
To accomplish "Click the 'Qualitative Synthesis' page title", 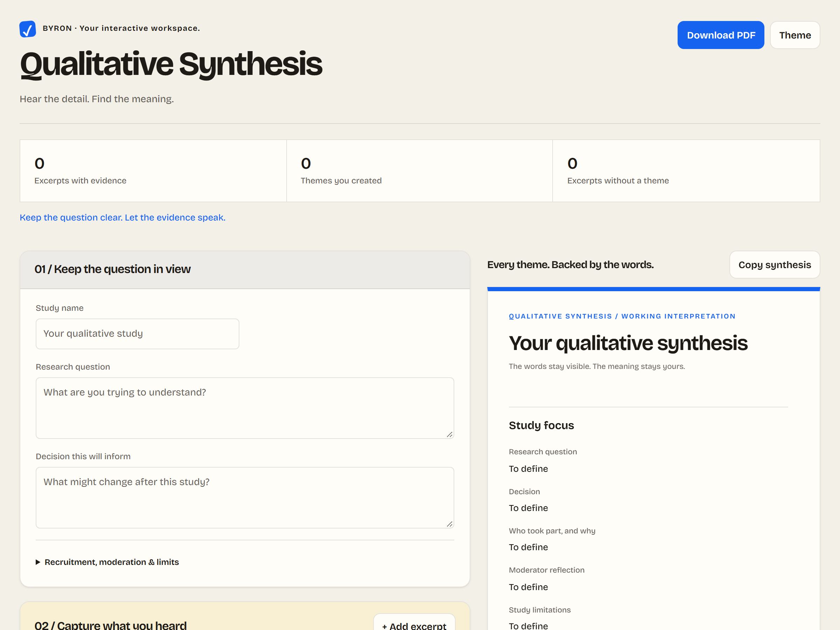I will 171,64.
